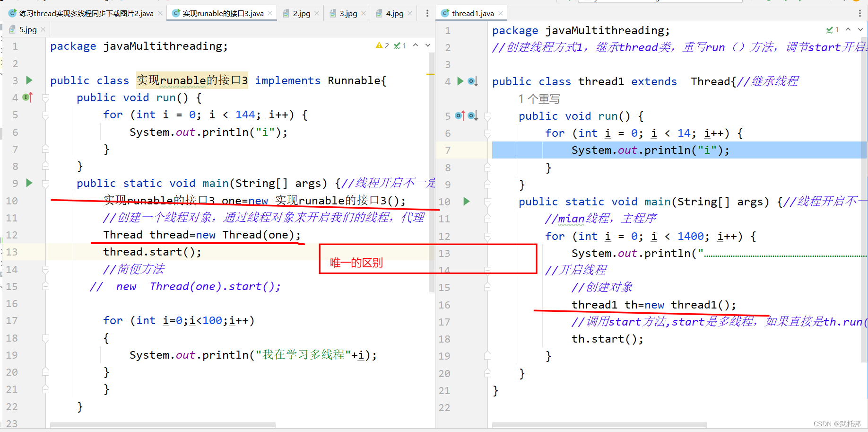Close the 3.jpg tab
Screen dimensions: 868x432
[x=364, y=13]
